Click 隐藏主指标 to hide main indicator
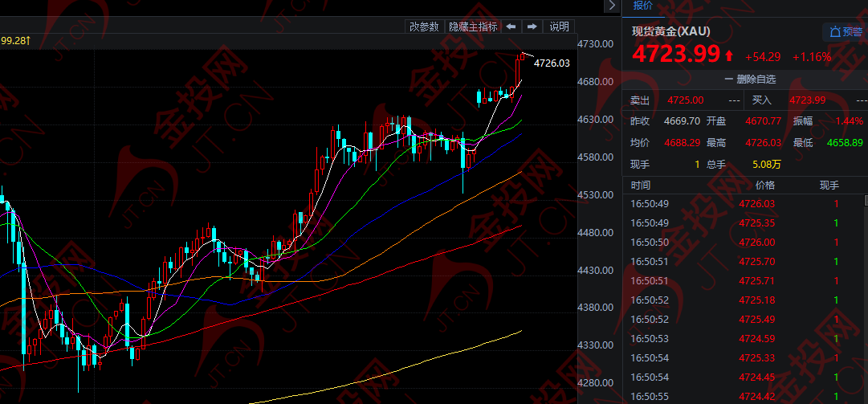 tap(473, 27)
